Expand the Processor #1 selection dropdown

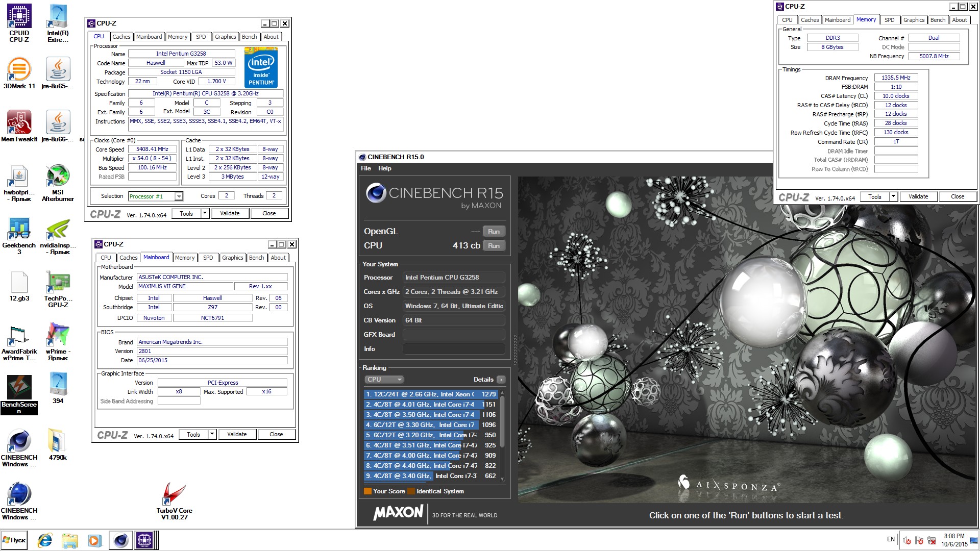click(x=179, y=196)
